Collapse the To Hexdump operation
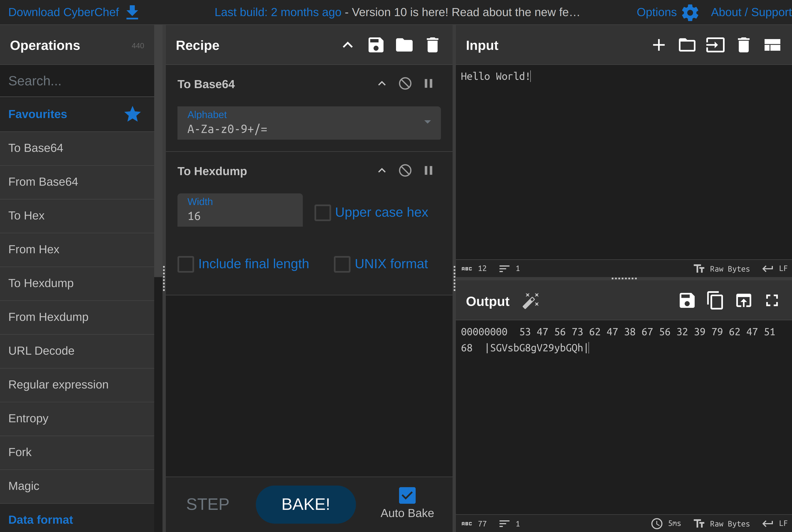 381,171
